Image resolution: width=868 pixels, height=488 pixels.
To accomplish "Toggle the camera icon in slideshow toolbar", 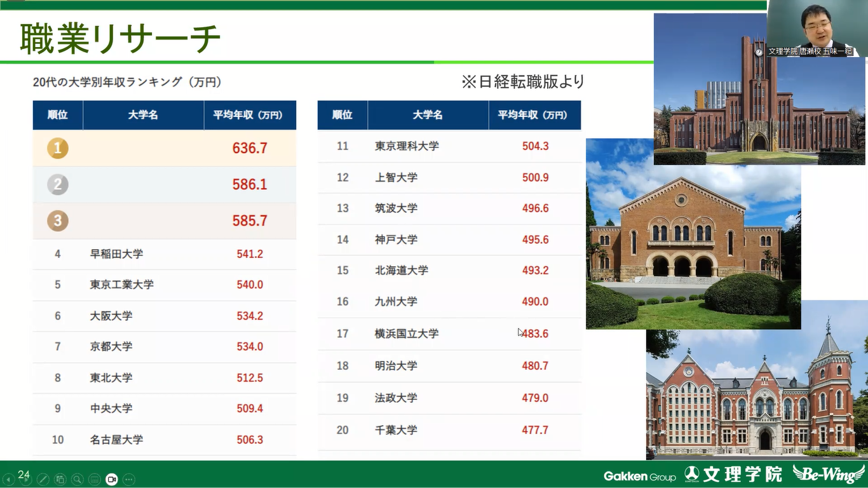I will (111, 480).
